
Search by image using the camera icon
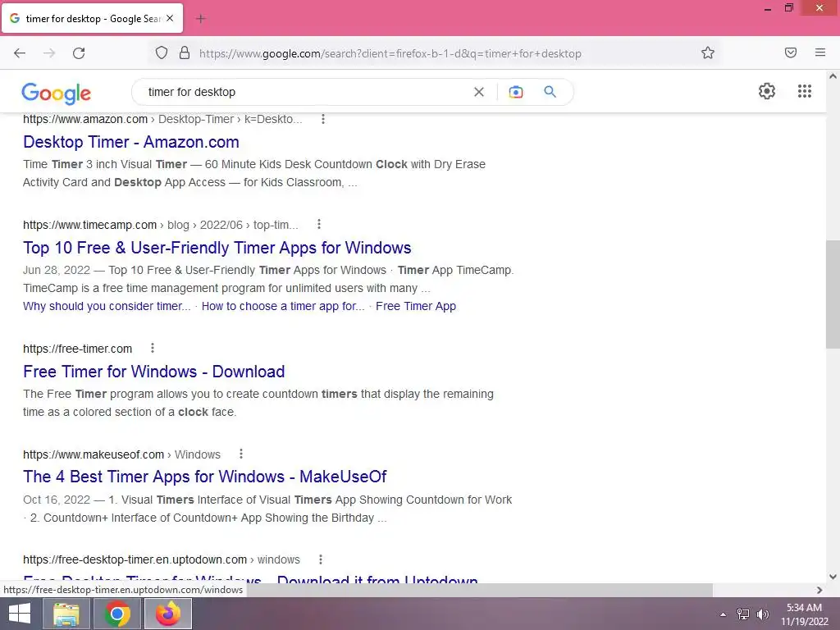point(515,92)
